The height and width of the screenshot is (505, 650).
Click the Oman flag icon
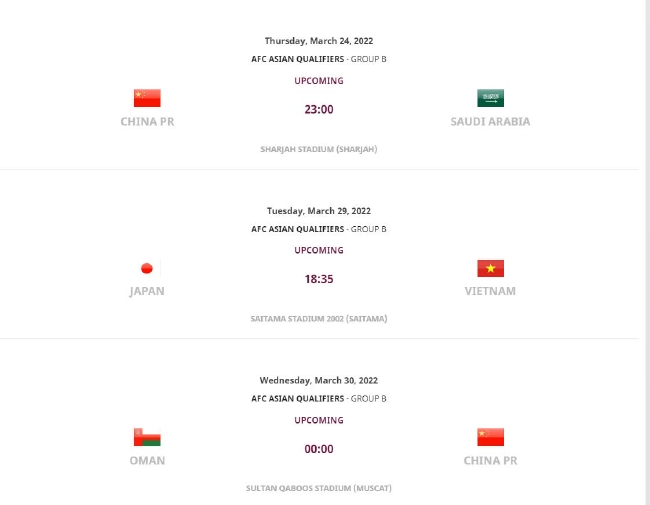pyautogui.click(x=147, y=438)
